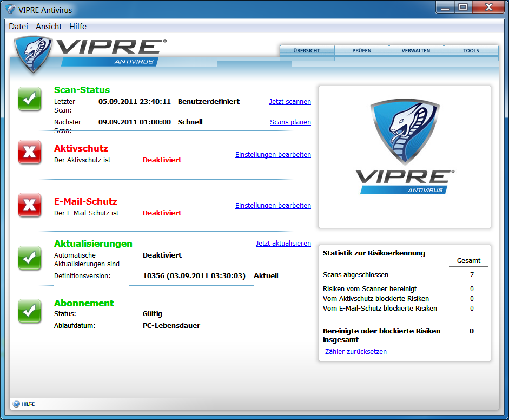509x420 pixels.
Task: Click the Abonnement heading
Action: click(x=84, y=303)
